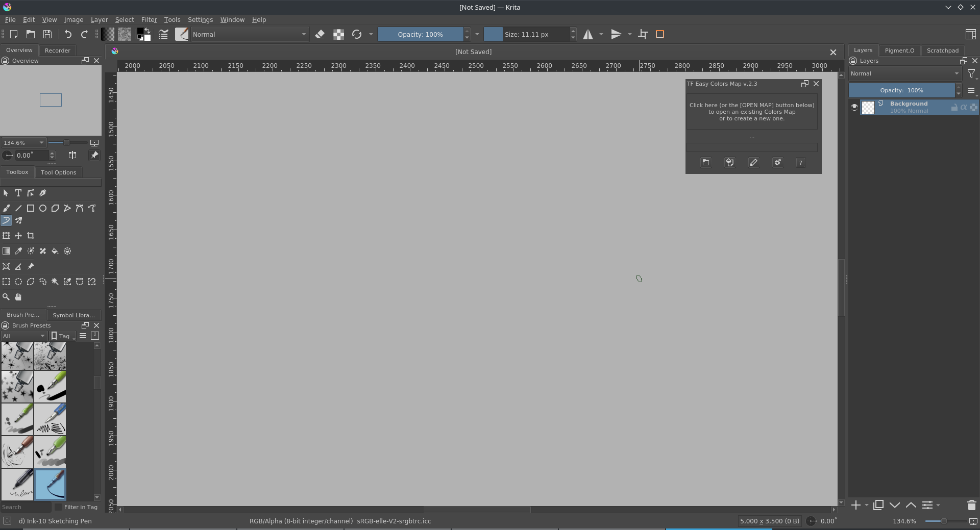This screenshot has width=980, height=530.
Task: Adjust the layer Opacity 100% slider
Action: point(901,90)
